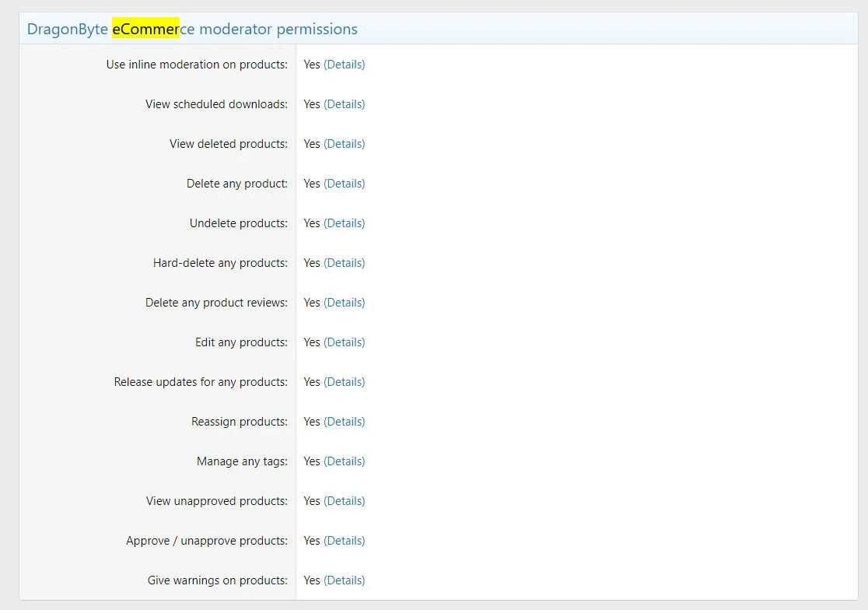This screenshot has height=610, width=868.
Task: Click the Yes value for Undelete products
Action: pyautogui.click(x=312, y=223)
